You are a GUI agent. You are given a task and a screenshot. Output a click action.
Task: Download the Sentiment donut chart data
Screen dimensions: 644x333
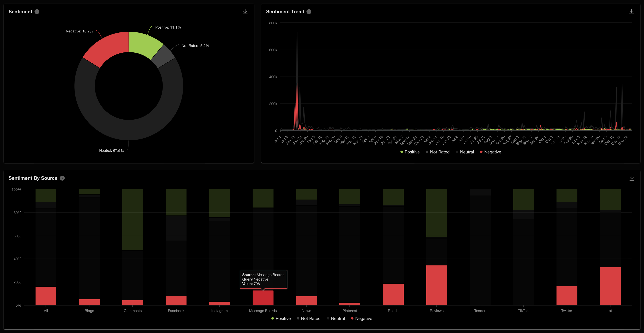tap(245, 11)
